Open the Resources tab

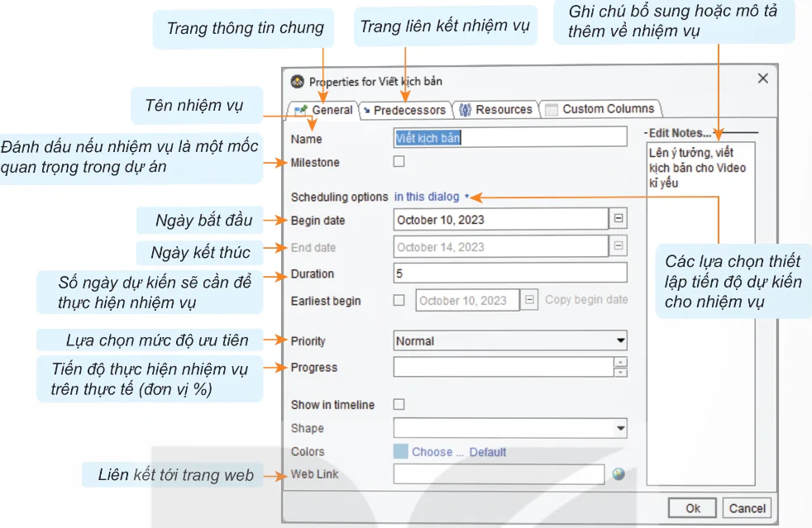[496, 109]
